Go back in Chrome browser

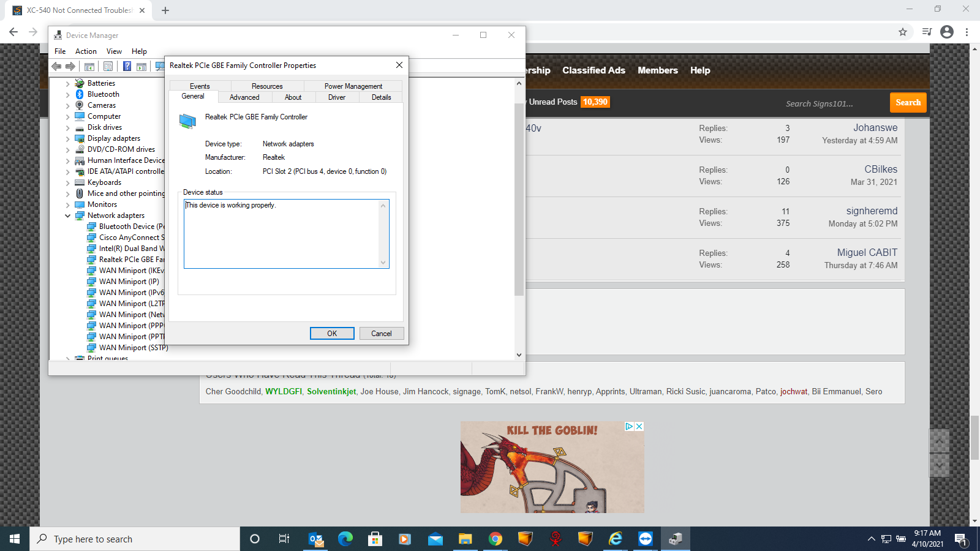[x=13, y=32]
